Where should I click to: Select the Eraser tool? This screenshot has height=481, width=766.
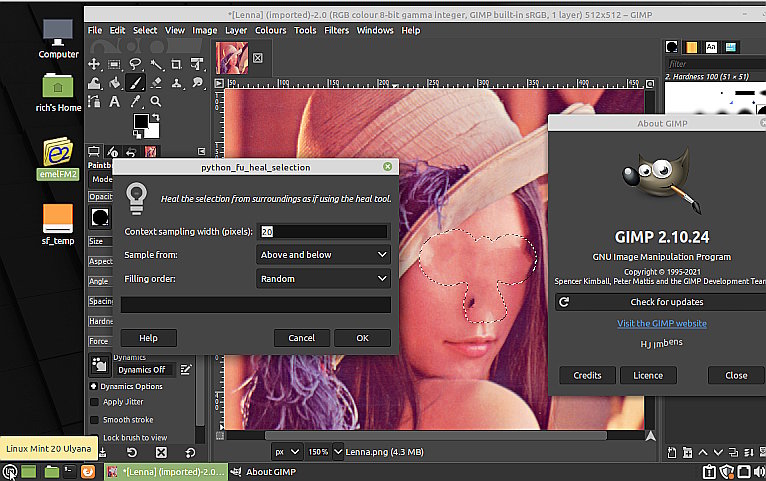(x=156, y=83)
